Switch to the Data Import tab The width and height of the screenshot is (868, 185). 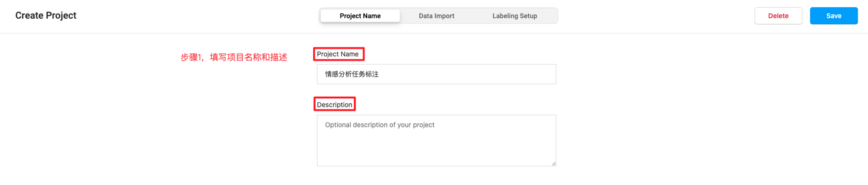point(436,16)
